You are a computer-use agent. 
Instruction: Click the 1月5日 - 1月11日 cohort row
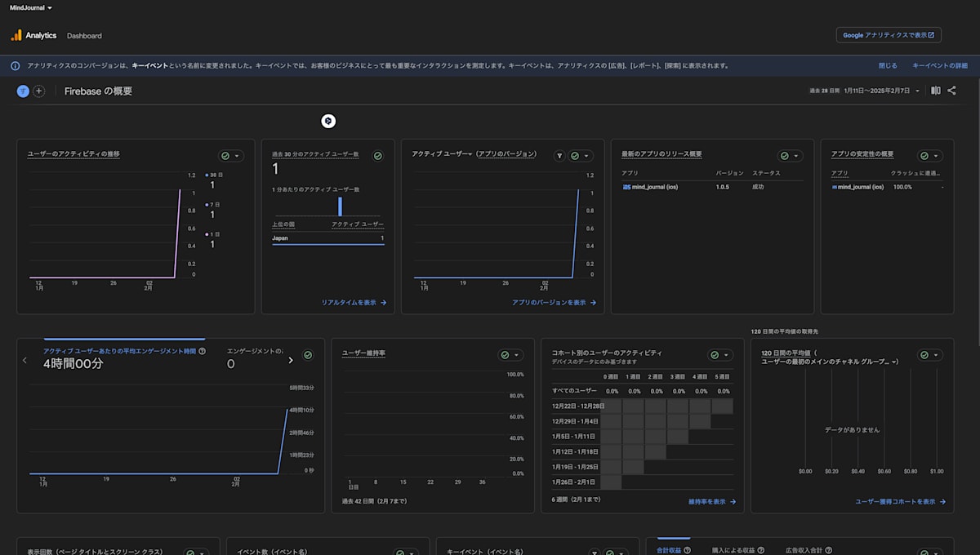[642, 436]
